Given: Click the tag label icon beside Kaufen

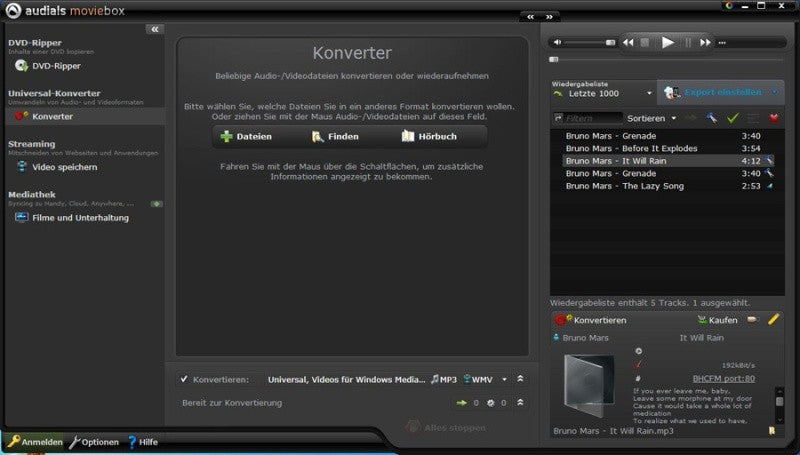Looking at the screenshot, I should pyautogui.click(x=752, y=319).
